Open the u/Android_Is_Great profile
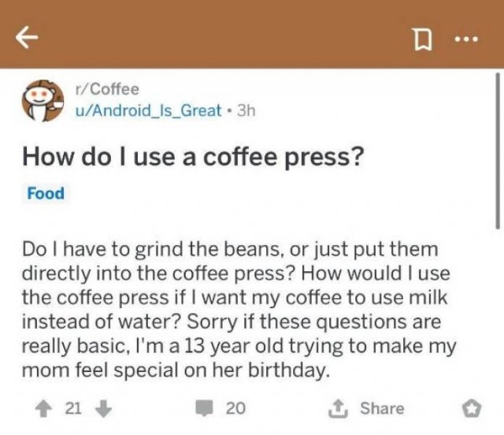504x435 pixels. 148,110
